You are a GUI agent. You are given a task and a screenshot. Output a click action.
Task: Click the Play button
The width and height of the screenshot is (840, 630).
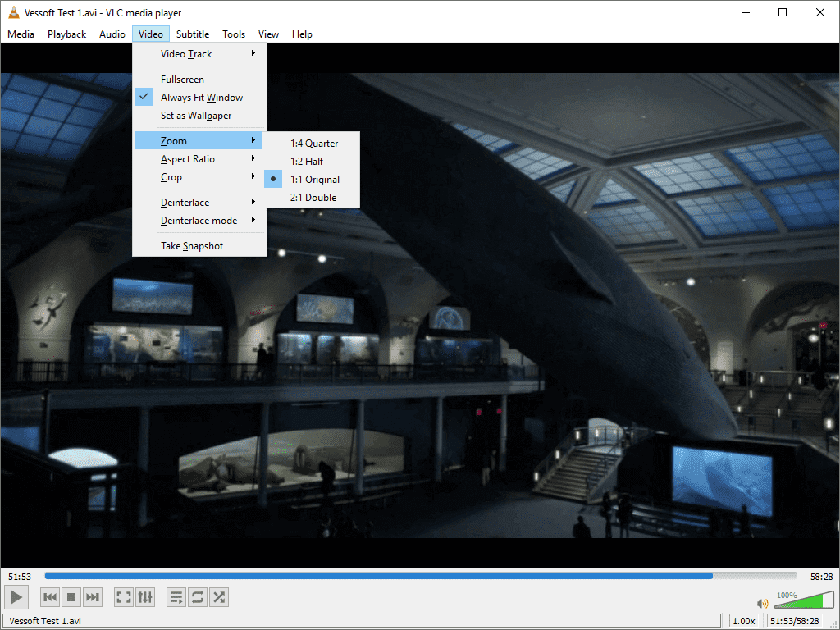coord(16,597)
